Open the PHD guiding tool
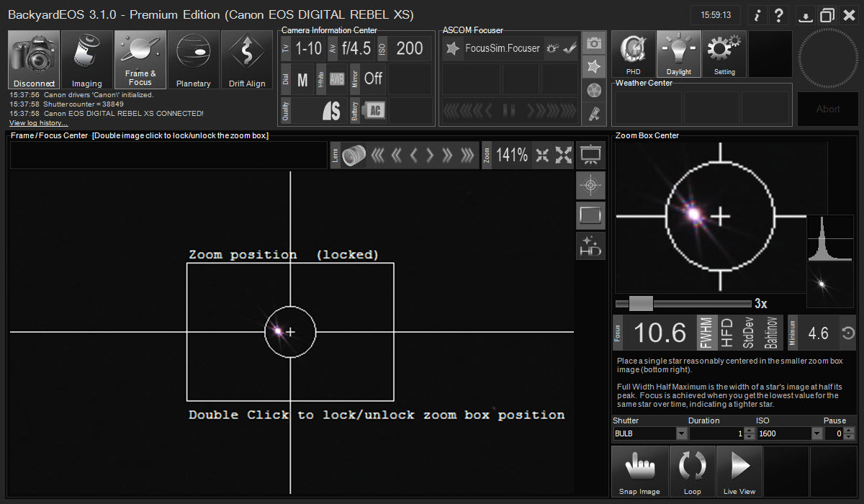The height and width of the screenshot is (504, 864). (633, 54)
